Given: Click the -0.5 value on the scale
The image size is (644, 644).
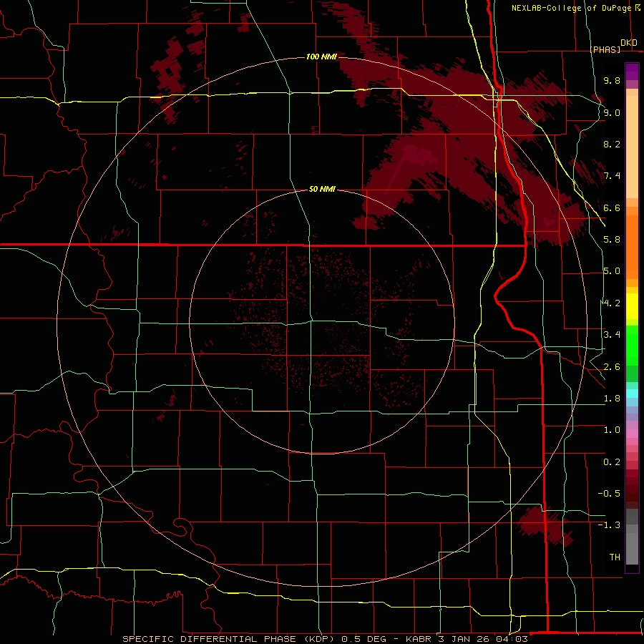Looking at the screenshot, I should [x=609, y=494].
